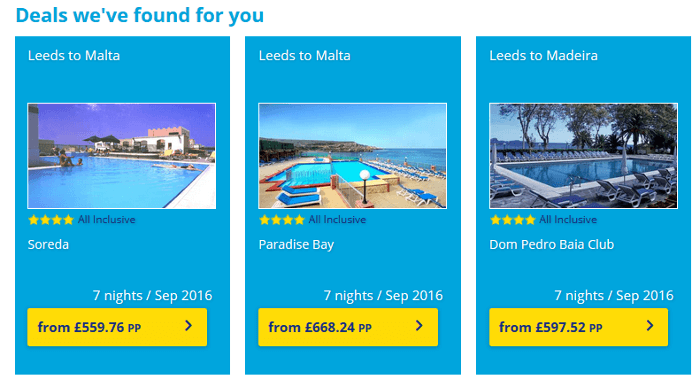This screenshot has height=387, width=700.
Task: Click the Dom Pedro Baia Club hotel name
Action: [x=552, y=245]
